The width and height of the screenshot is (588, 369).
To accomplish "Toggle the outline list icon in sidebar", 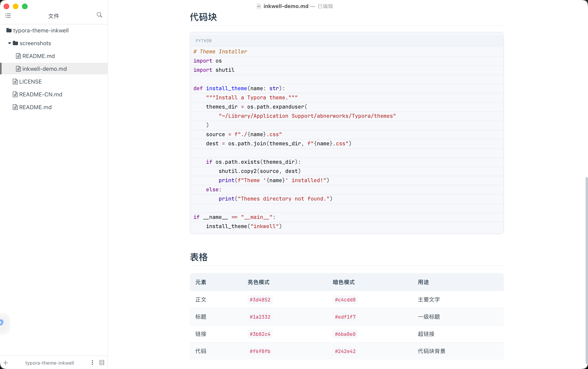I will [8, 16].
